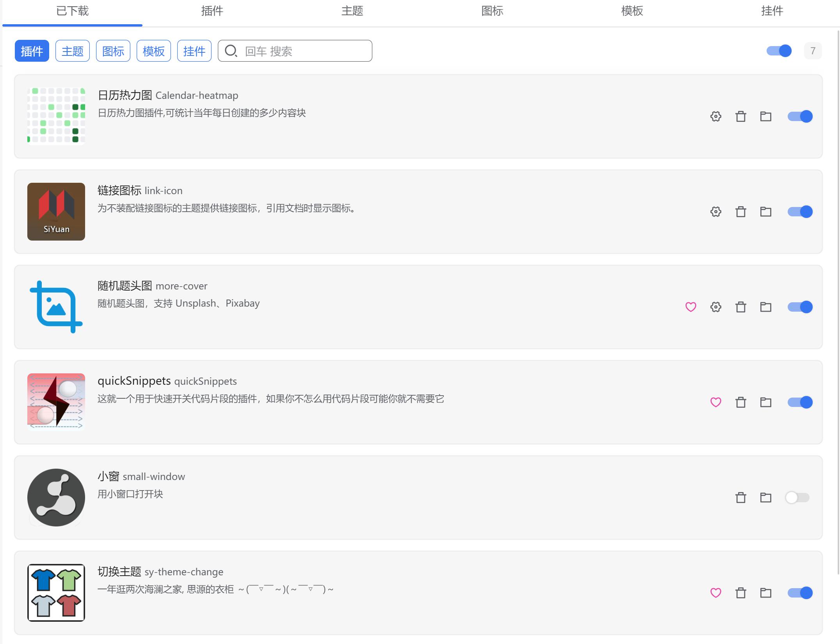Screen dimensions: 840x644
Task: Open the 挂件 top tab
Action: point(772,11)
